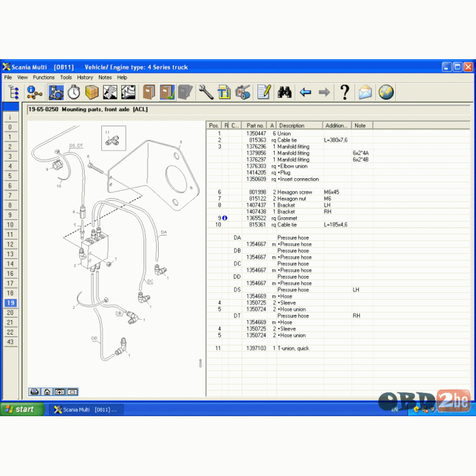Click the grey forward arrow icon
Viewport: 476px width, 476px height.
pos(324,92)
